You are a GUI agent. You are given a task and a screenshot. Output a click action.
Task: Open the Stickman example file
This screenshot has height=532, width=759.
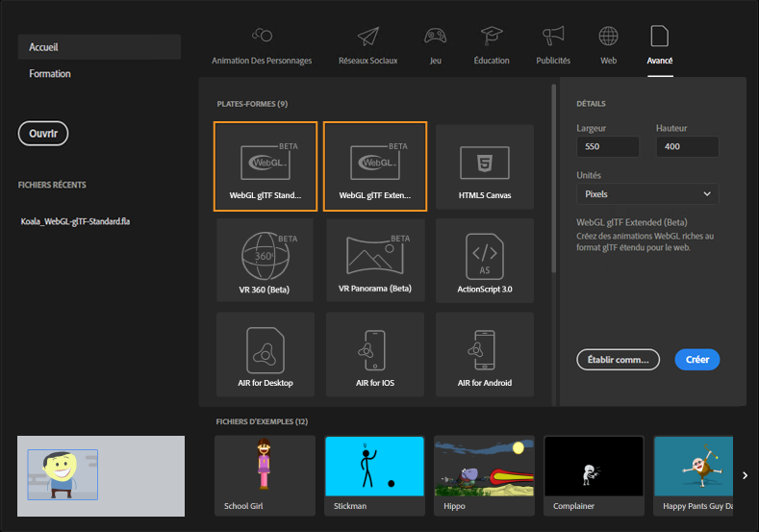coord(374,475)
